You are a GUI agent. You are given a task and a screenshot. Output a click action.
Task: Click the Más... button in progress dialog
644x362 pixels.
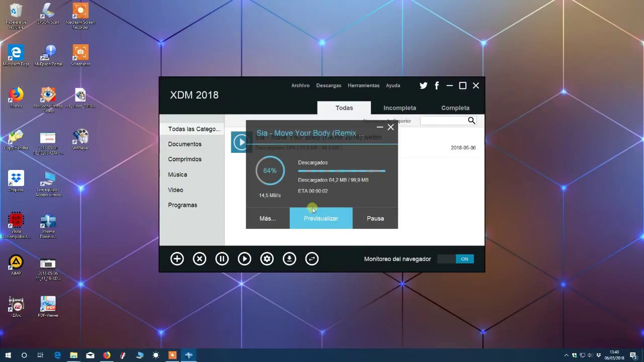pyautogui.click(x=268, y=218)
